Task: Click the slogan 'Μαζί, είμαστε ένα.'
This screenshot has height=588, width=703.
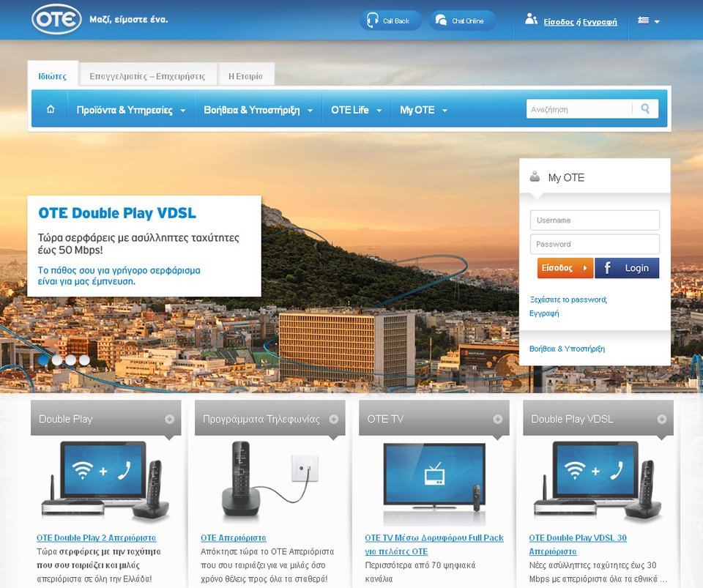Action: (x=129, y=20)
